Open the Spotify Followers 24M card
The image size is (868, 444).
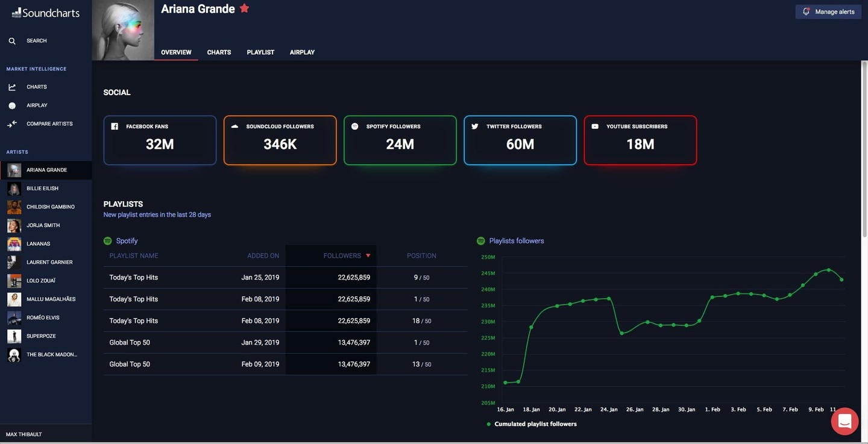point(400,140)
